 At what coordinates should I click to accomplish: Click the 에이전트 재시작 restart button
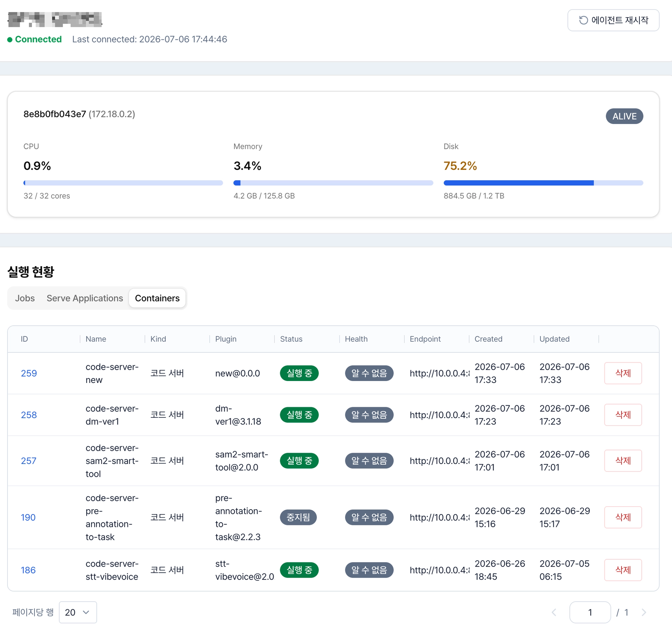(613, 20)
